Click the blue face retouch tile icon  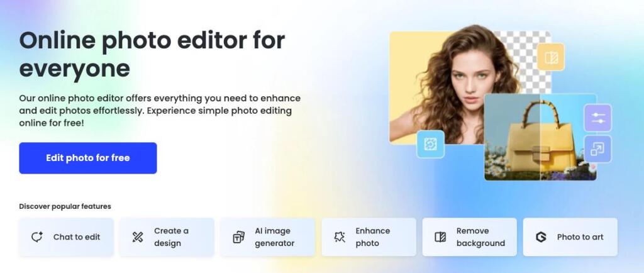[x=430, y=144]
